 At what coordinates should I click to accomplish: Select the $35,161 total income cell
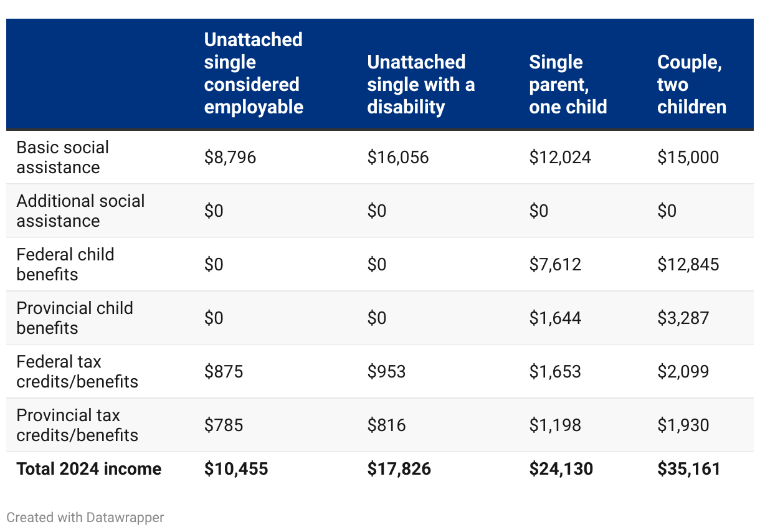coord(688,468)
